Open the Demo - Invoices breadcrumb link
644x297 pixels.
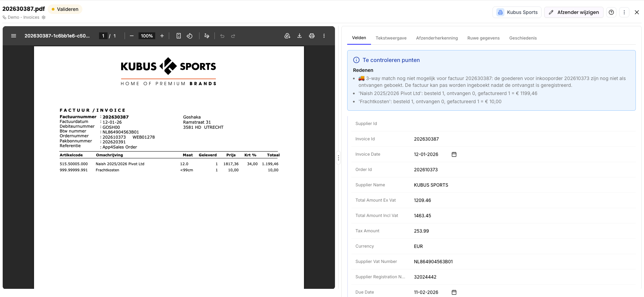pyautogui.click(x=23, y=17)
